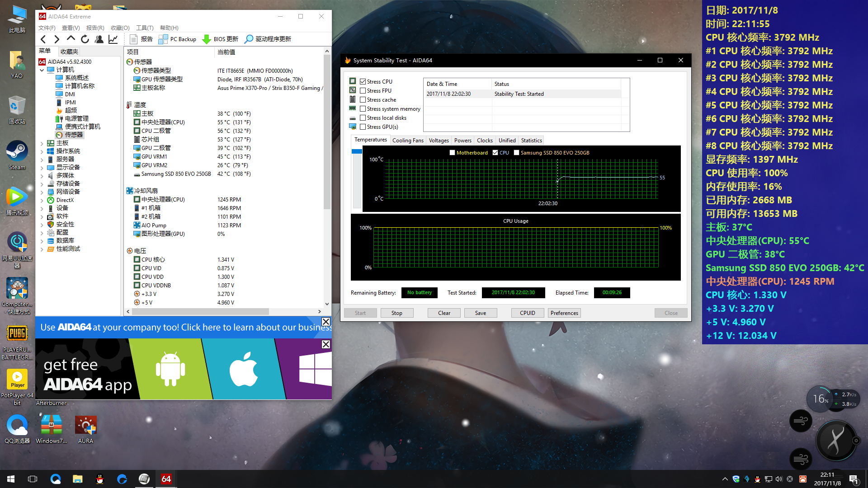Expand the 服务器 tree node
Screen dimensions: 868x488
click(x=42, y=160)
